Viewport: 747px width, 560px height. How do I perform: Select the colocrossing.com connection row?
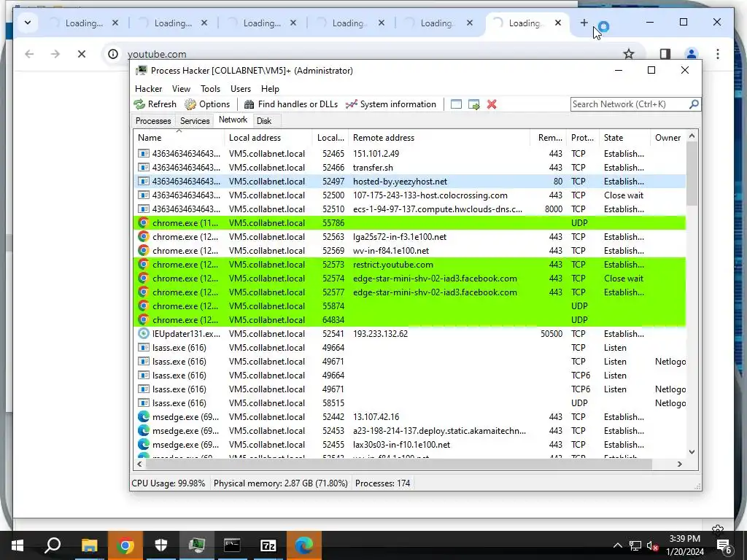click(410, 195)
